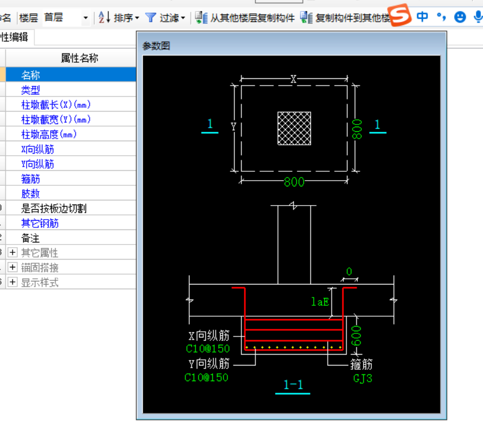
Task: Click the 参数图 panel title
Action: coord(156,46)
